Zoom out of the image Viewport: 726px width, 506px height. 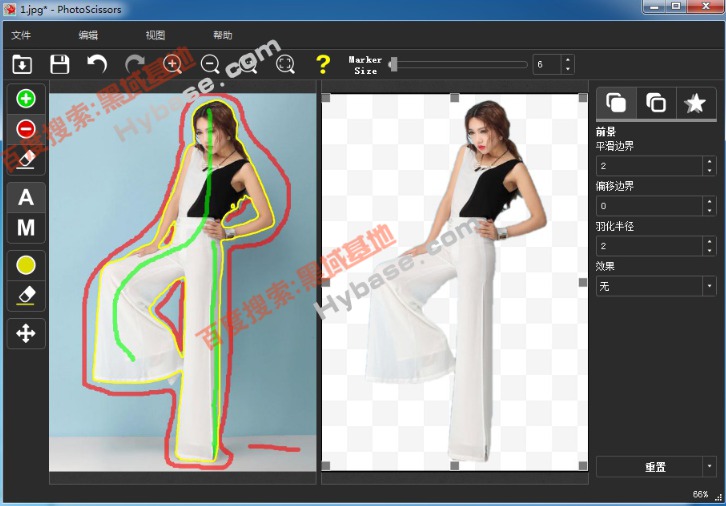coord(210,64)
